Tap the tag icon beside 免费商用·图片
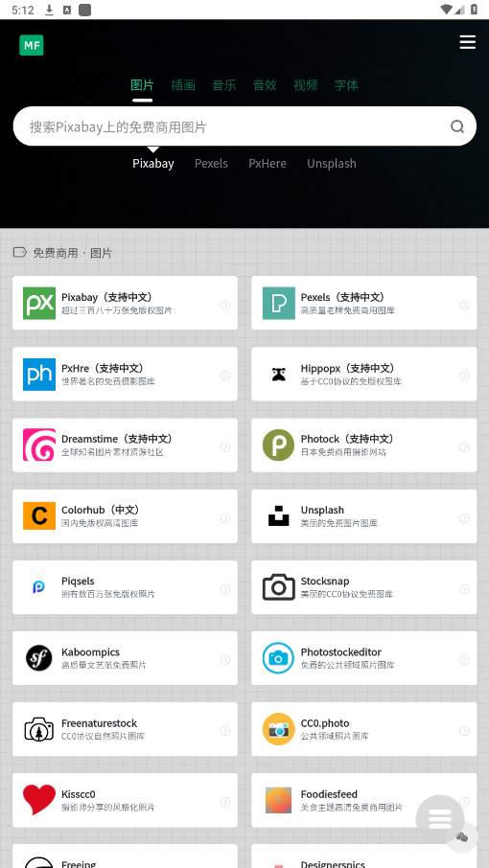Image resolution: width=489 pixels, height=868 pixels. click(x=20, y=252)
